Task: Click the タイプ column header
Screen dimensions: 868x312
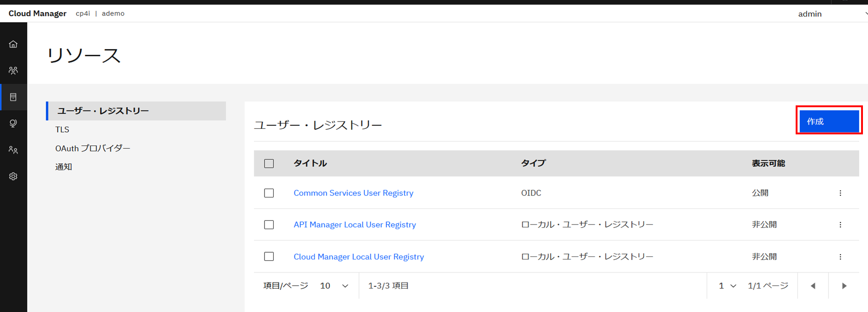Action: 533,163
